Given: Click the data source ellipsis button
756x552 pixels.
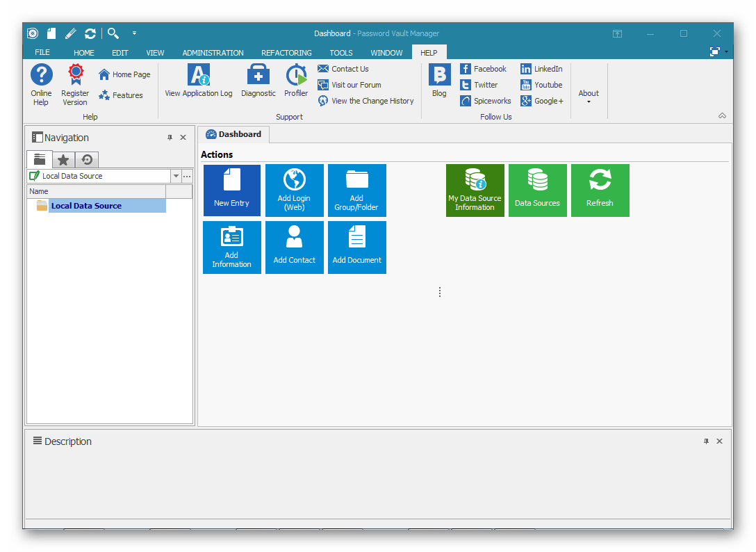Looking at the screenshot, I should click(x=187, y=176).
